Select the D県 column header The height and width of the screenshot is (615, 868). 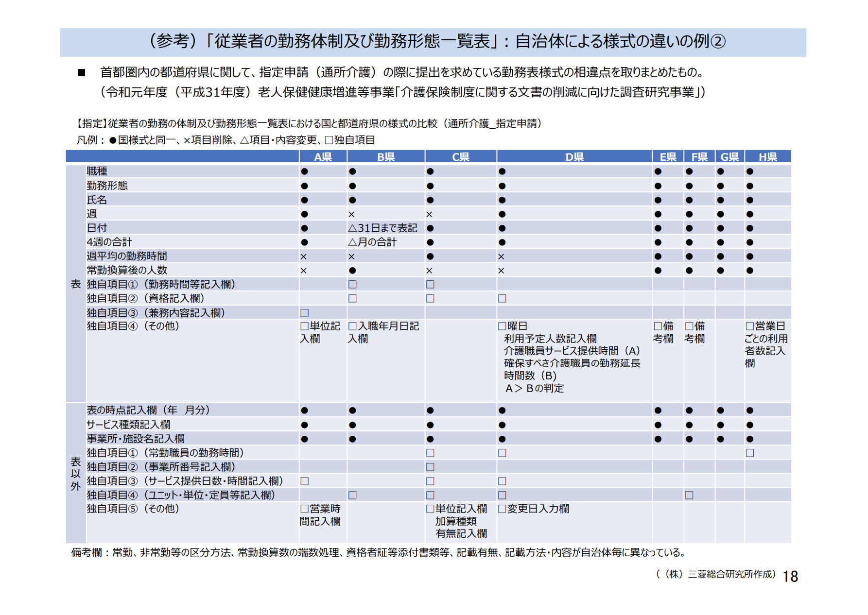coord(574,157)
